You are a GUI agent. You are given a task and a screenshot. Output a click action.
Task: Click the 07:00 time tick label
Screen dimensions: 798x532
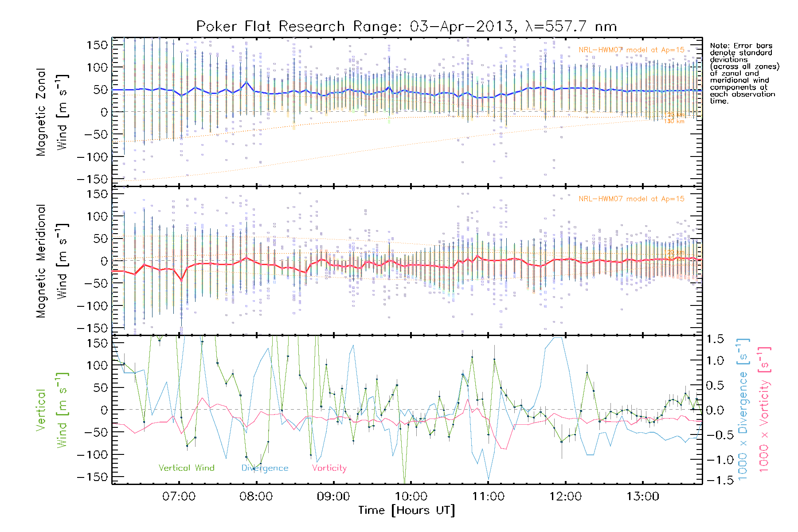[179, 497]
